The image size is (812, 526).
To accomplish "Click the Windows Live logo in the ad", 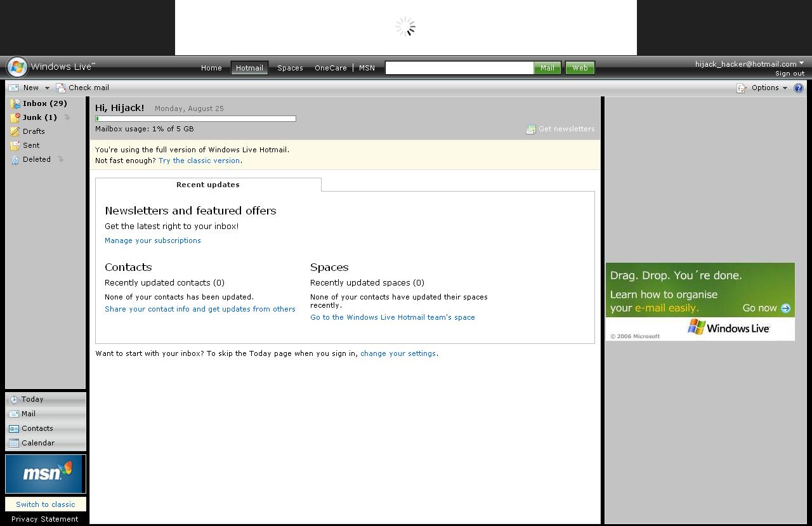I will [729, 327].
